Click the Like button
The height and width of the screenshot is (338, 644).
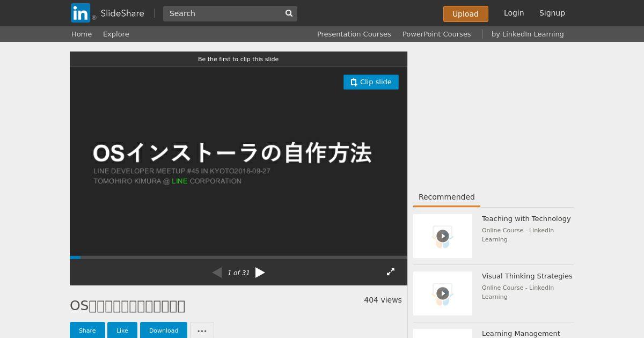[122, 330]
